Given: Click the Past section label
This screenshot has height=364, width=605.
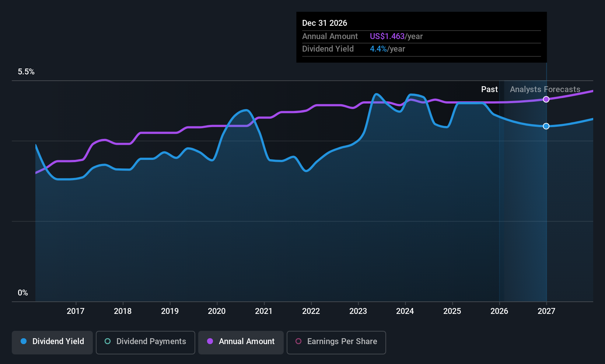Looking at the screenshot, I should point(489,90).
